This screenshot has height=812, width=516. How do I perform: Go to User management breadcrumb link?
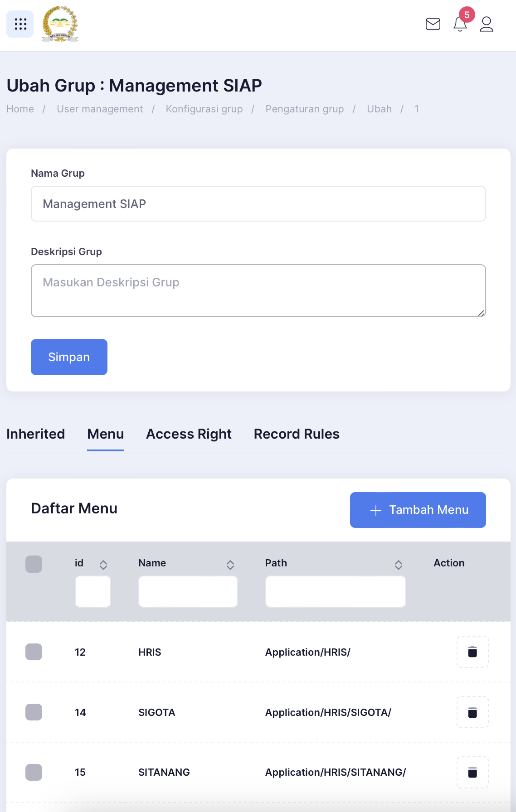click(x=100, y=109)
